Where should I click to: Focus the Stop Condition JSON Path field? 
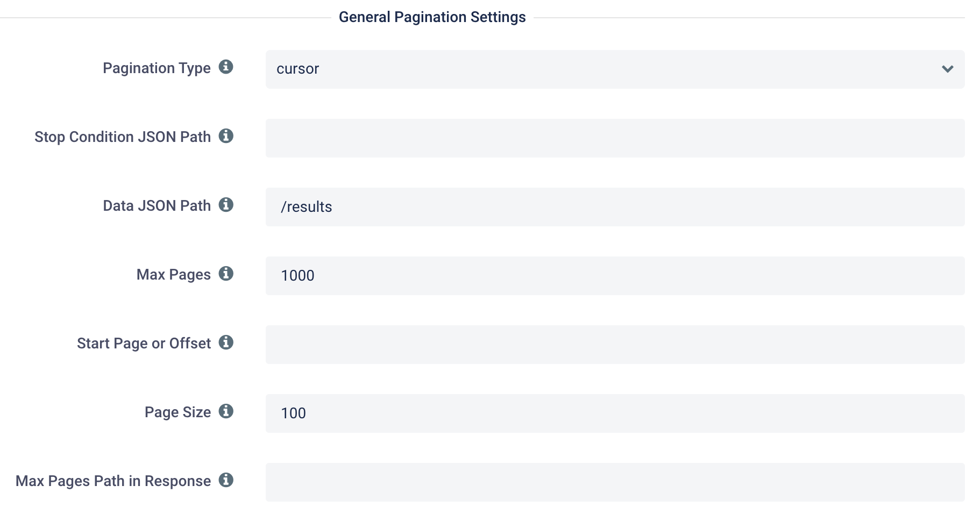pyautogui.click(x=615, y=138)
